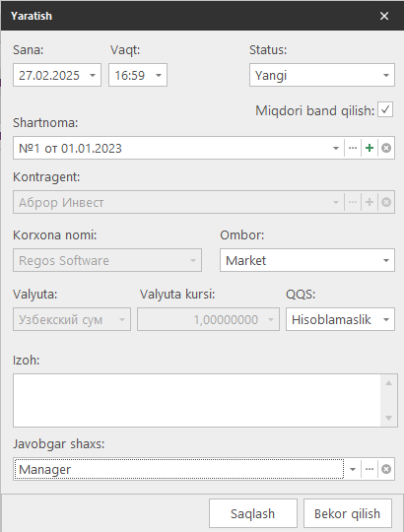
Task: Click the izoh scroll-up arrow
Action: [x=389, y=383]
